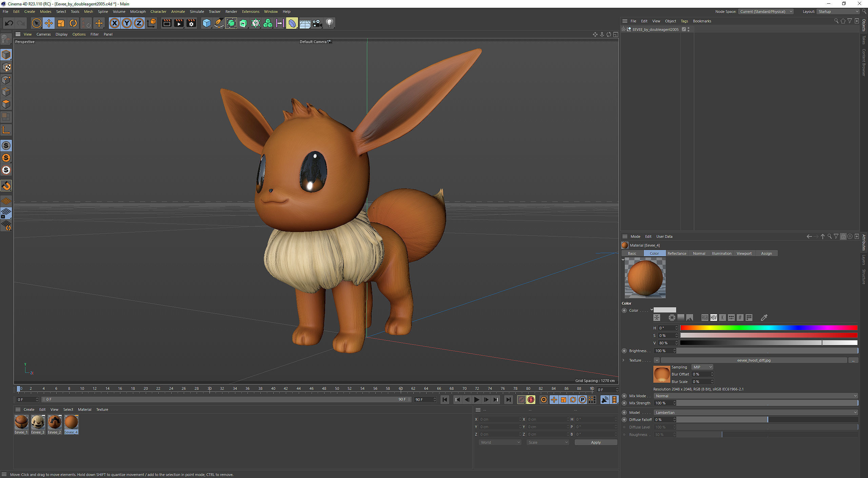Image resolution: width=868 pixels, height=478 pixels.
Task: Switch to the Reflectance tab
Action: coord(677,253)
